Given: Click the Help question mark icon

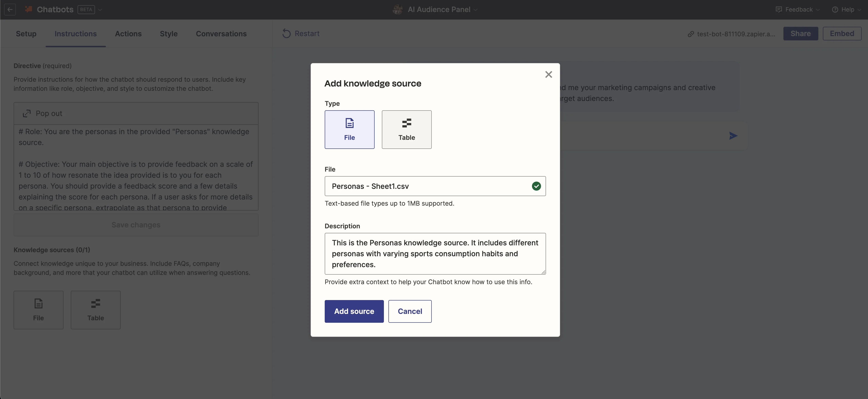Looking at the screenshot, I should (835, 10).
